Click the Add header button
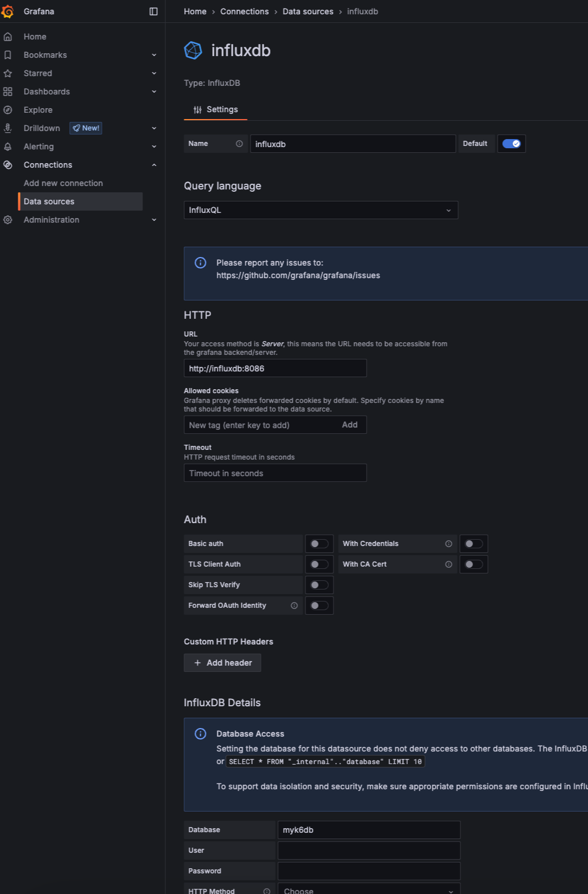The height and width of the screenshot is (894, 588). (x=223, y=663)
